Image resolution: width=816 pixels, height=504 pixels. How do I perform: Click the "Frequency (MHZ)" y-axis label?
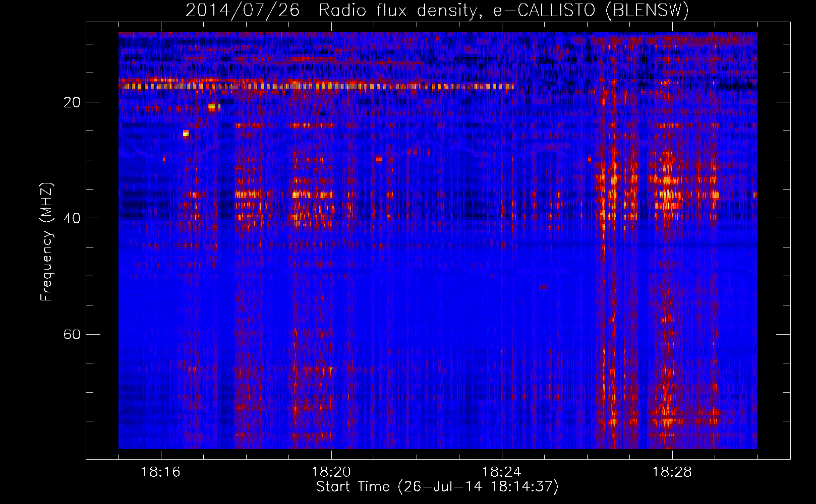pos(46,242)
